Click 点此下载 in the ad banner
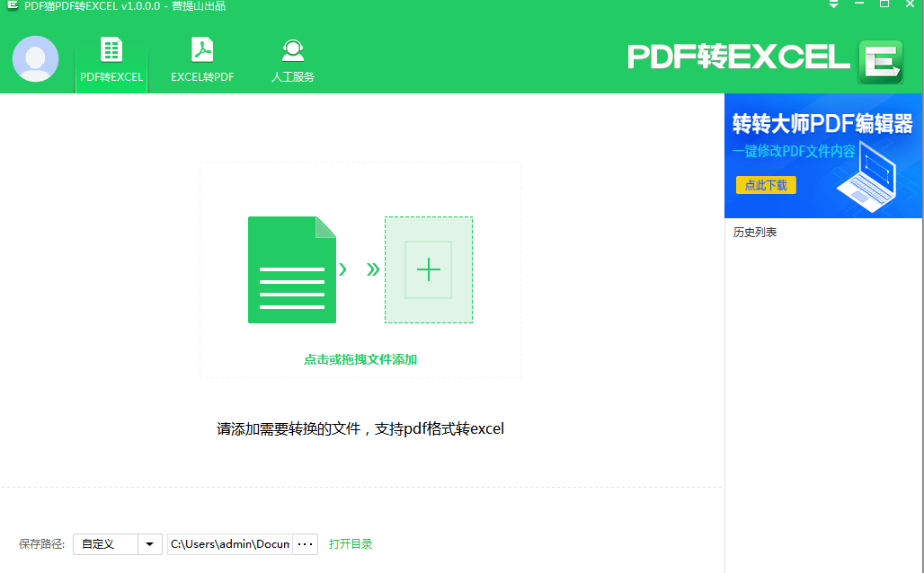924x573 pixels. click(766, 185)
